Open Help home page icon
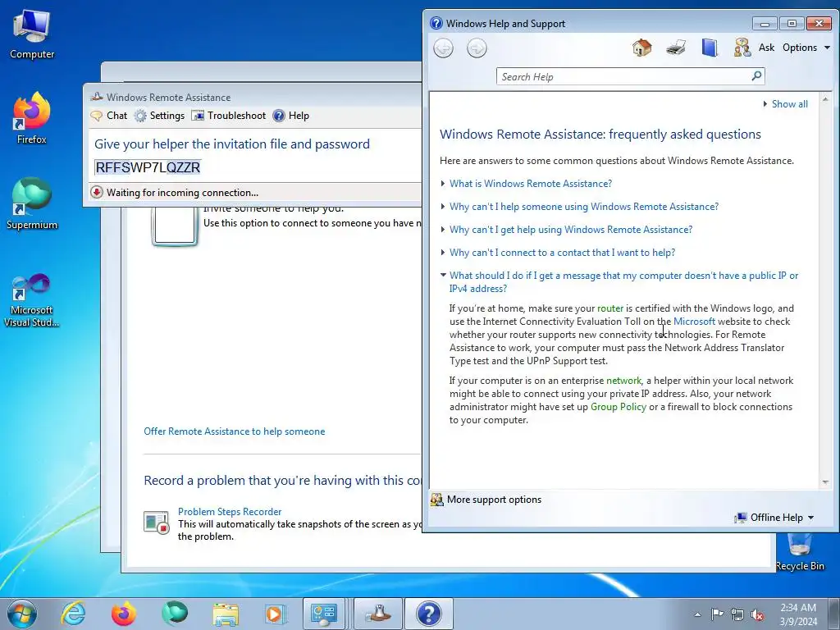The image size is (840, 630). click(641, 48)
